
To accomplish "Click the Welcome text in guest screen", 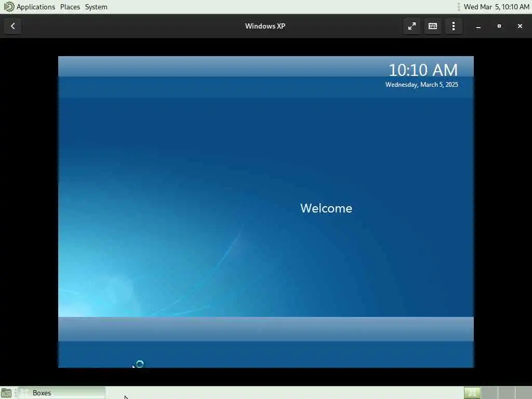I will coord(326,208).
